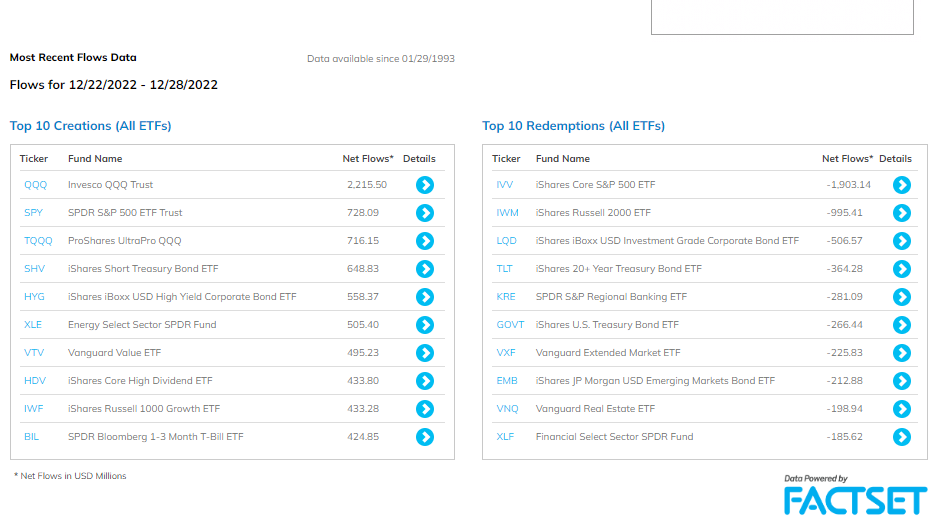Open the XLF ticker link
Screen dimensions: 931x524
505,437
